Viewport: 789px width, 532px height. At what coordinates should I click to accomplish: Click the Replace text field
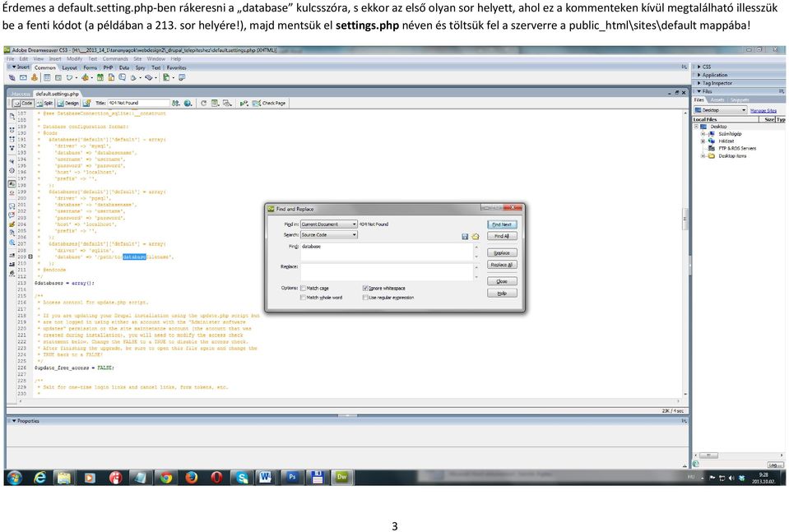point(386,272)
